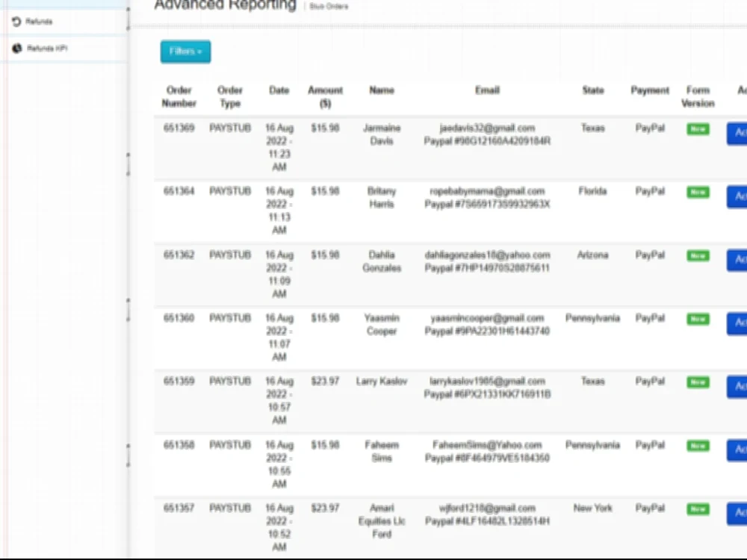Click the Action button for order 651369
Viewport: 747px width, 560px height.
(740, 133)
